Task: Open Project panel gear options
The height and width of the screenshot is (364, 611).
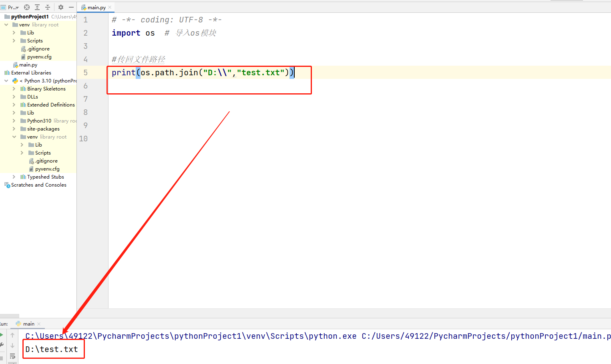Action: [61, 7]
